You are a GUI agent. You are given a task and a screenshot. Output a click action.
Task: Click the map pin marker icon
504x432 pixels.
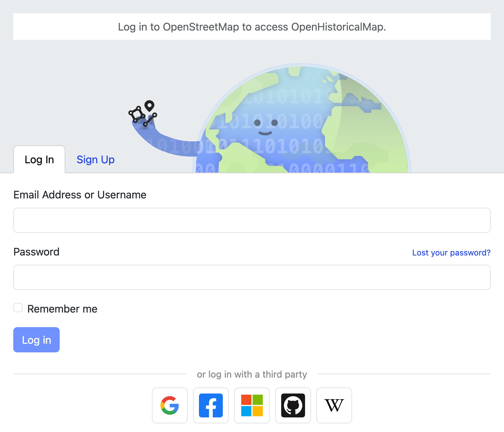(x=150, y=106)
